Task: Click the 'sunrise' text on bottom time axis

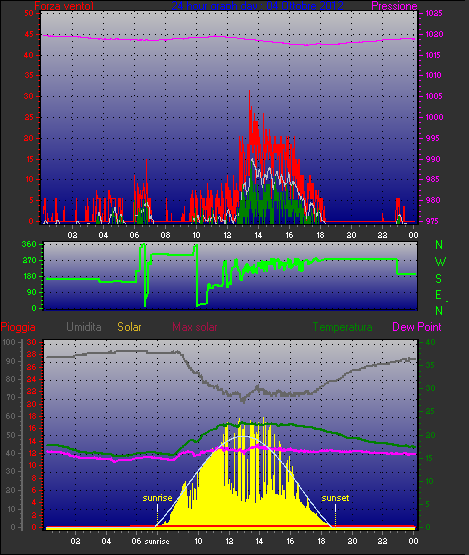Action: click(x=157, y=541)
